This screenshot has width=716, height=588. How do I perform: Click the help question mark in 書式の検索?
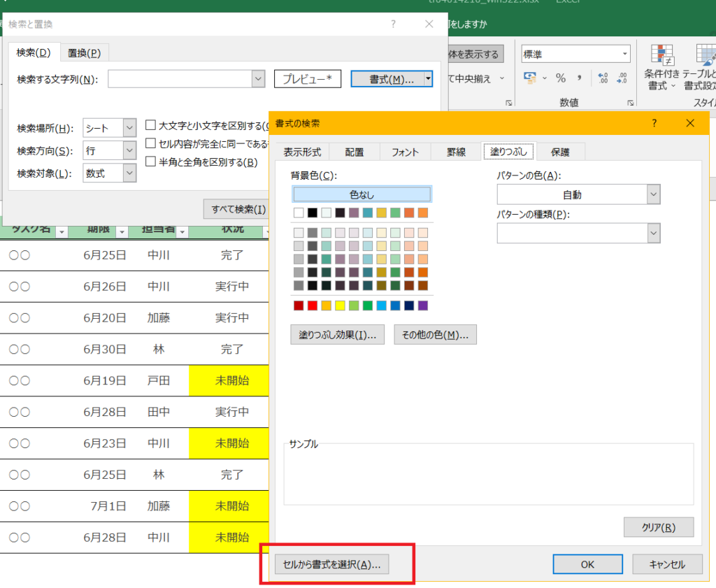tap(654, 123)
